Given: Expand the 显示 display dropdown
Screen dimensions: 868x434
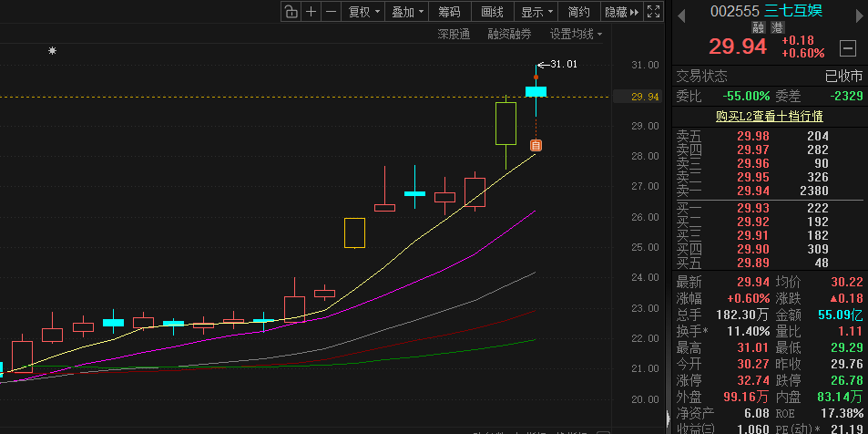Looking at the screenshot, I should click(x=536, y=12).
